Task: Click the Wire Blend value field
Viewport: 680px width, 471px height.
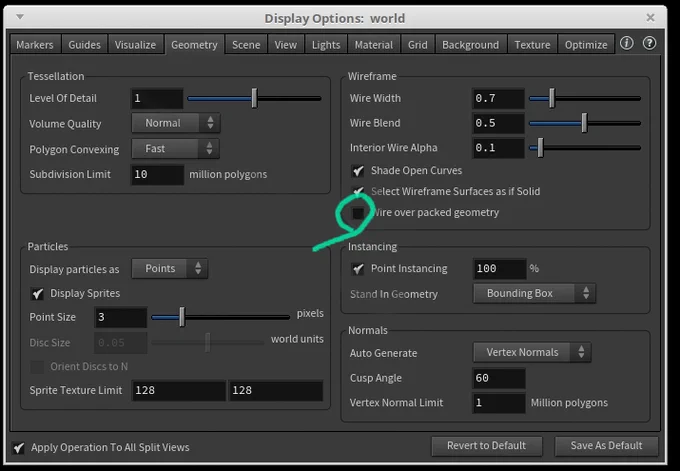Action: coord(498,123)
